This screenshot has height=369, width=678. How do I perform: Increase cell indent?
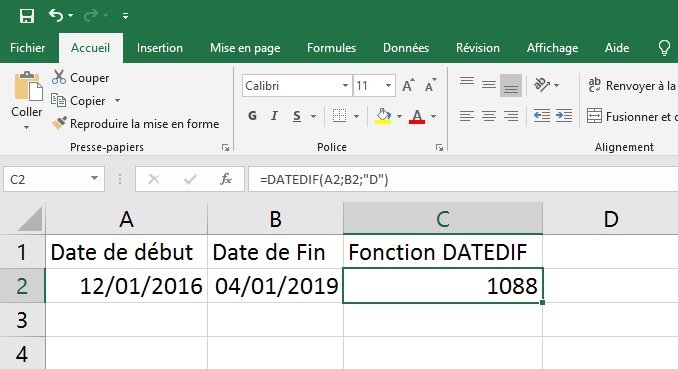pyautogui.click(x=564, y=116)
